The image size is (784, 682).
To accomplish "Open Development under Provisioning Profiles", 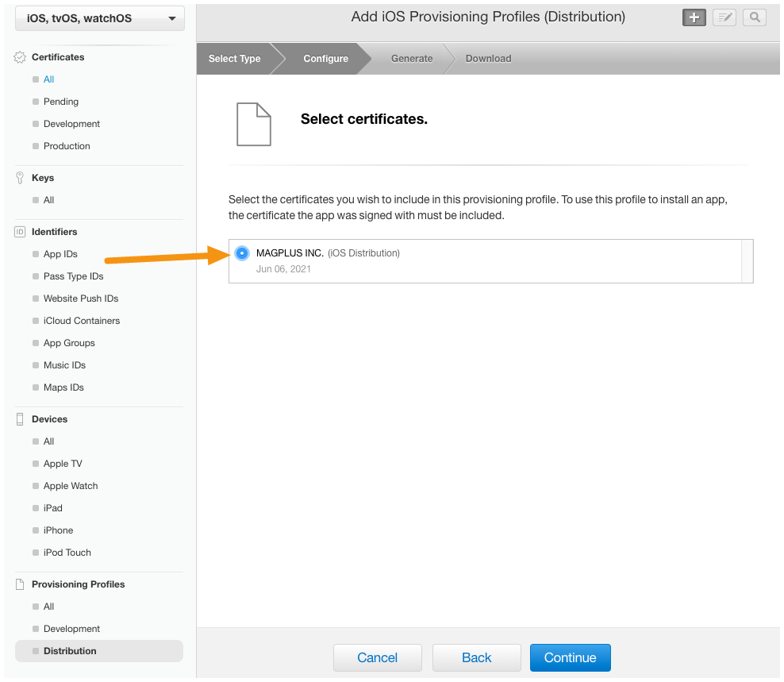I will [71, 629].
